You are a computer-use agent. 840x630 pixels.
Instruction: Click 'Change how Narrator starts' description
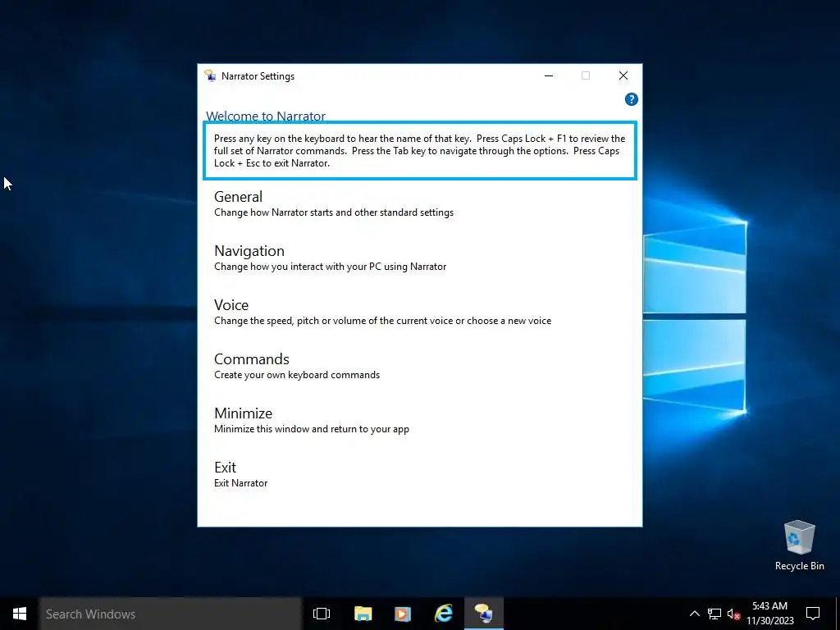click(x=334, y=212)
